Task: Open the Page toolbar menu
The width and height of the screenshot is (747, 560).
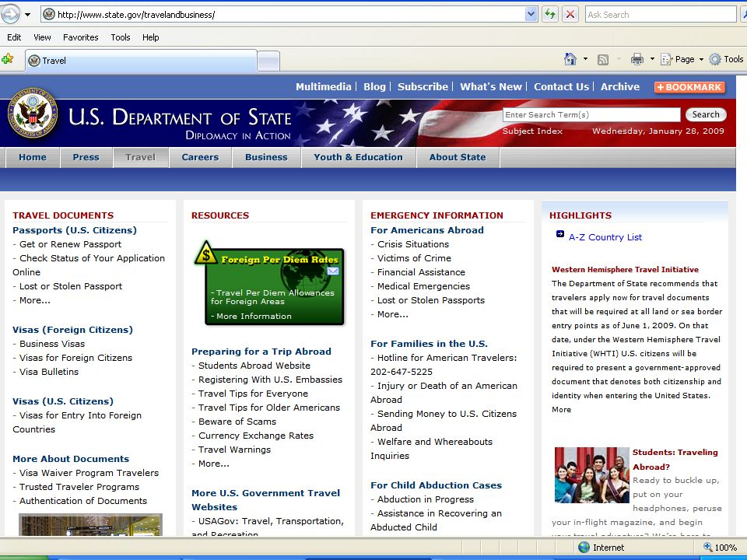Action: (682, 59)
